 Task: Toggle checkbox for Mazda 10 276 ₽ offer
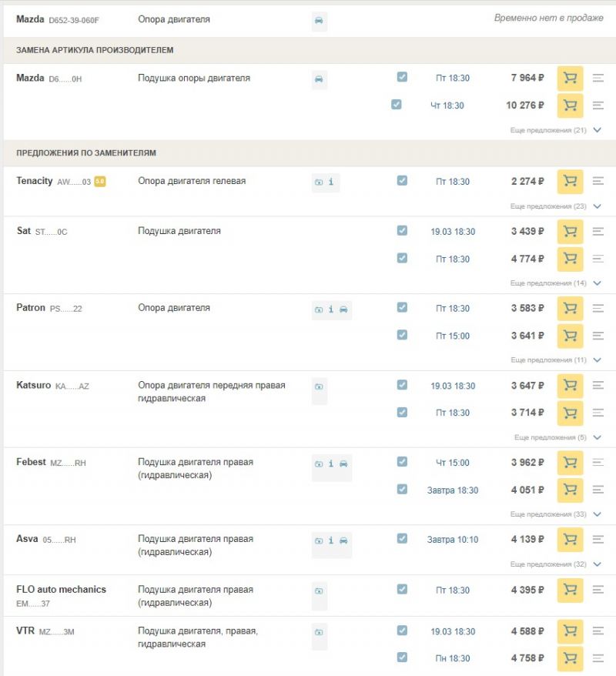click(x=396, y=104)
